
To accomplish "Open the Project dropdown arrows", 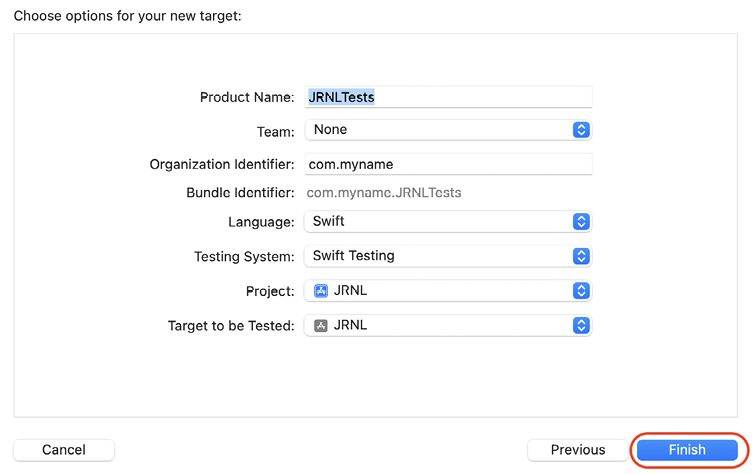I will pyautogui.click(x=581, y=290).
